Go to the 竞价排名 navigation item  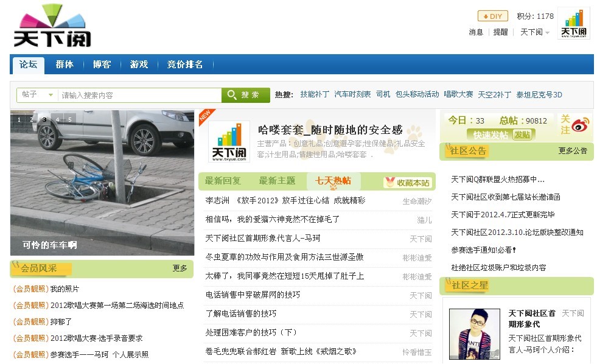click(x=185, y=65)
